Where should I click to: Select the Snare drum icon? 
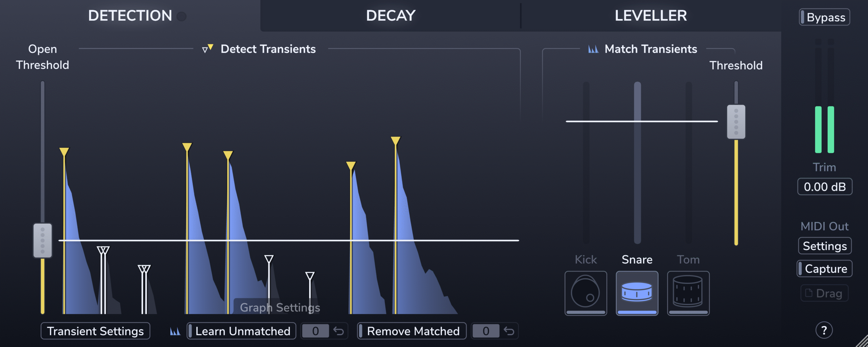[x=637, y=293]
